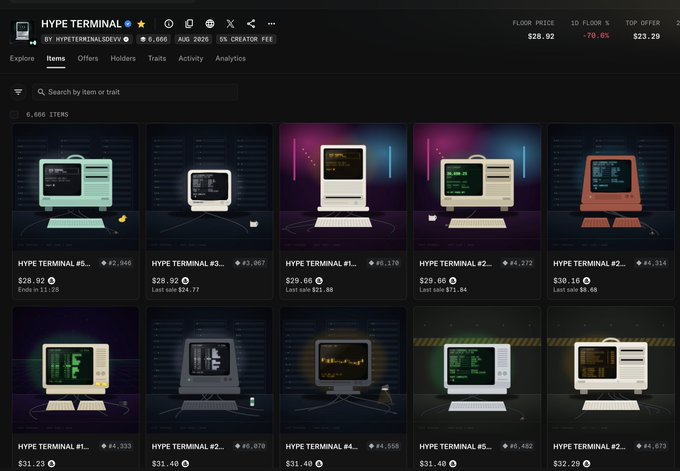Open the more options ellipsis menu
Image resolution: width=680 pixels, height=471 pixels.
271,24
